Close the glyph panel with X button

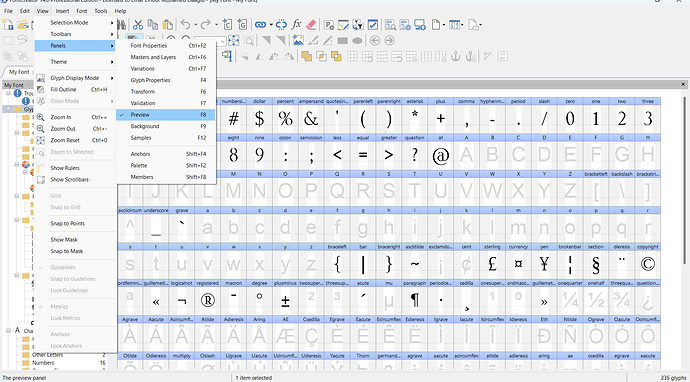click(683, 84)
